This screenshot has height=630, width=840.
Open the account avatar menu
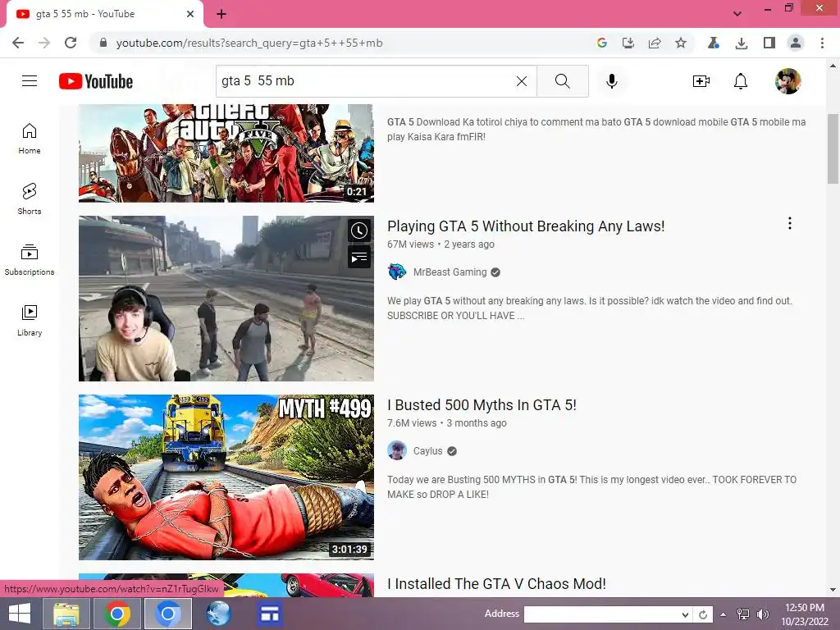click(x=788, y=81)
